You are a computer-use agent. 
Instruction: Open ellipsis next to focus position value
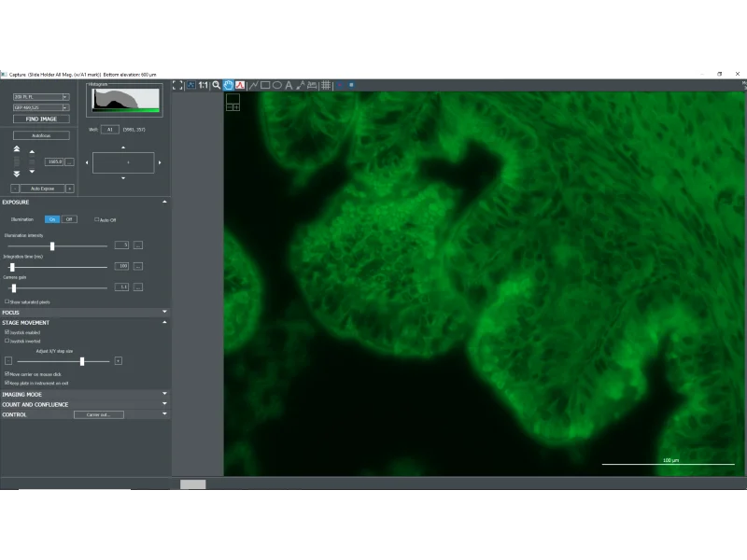(x=69, y=161)
